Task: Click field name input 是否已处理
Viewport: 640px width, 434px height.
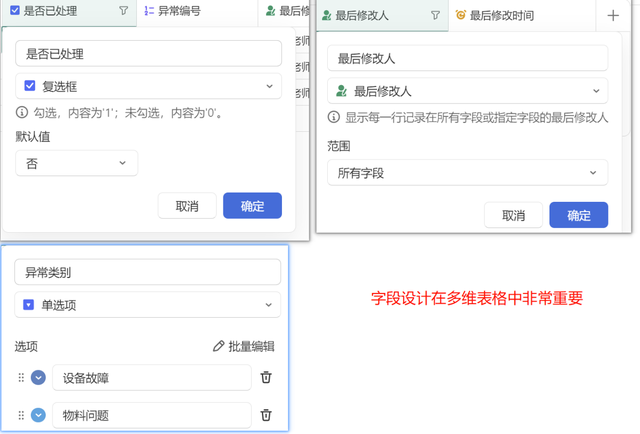Action: coord(149,53)
